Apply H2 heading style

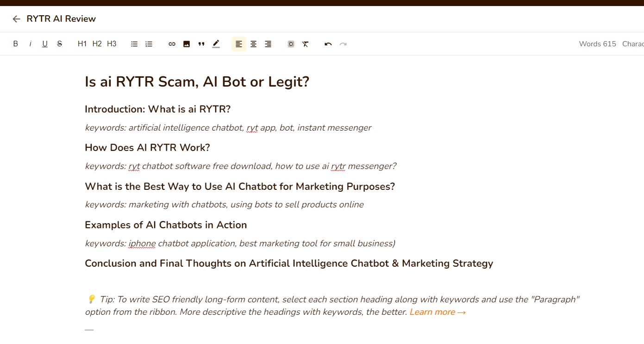coord(97,44)
